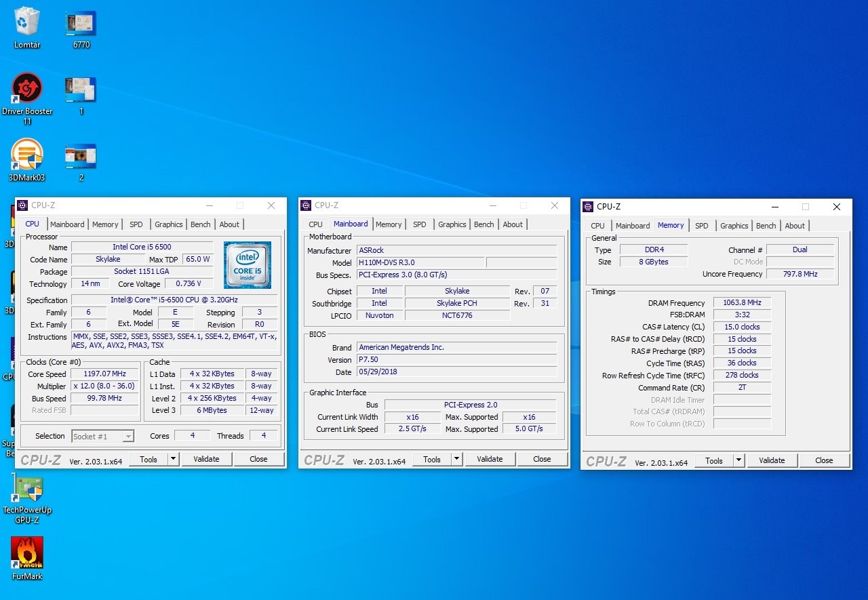
Task: Click the Cycle Time (tRAS) value 36 clocks
Action: tap(742, 363)
